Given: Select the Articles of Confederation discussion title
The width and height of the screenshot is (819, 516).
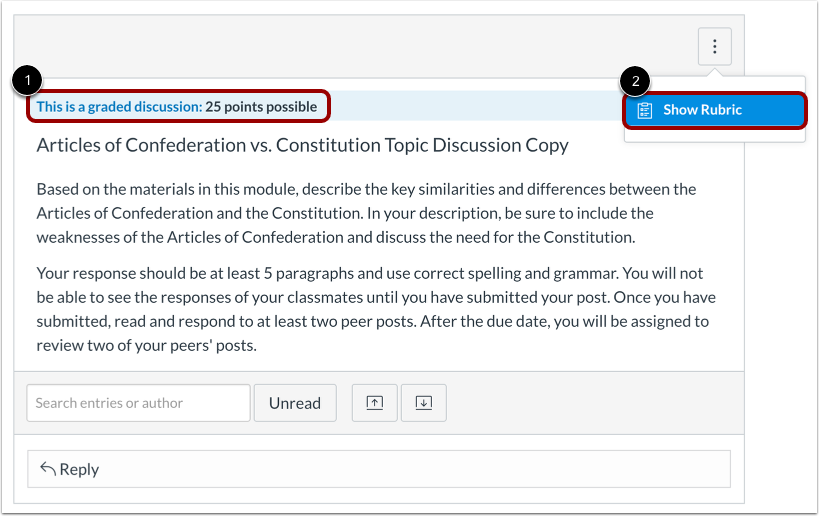Looking at the screenshot, I should tap(302, 145).
